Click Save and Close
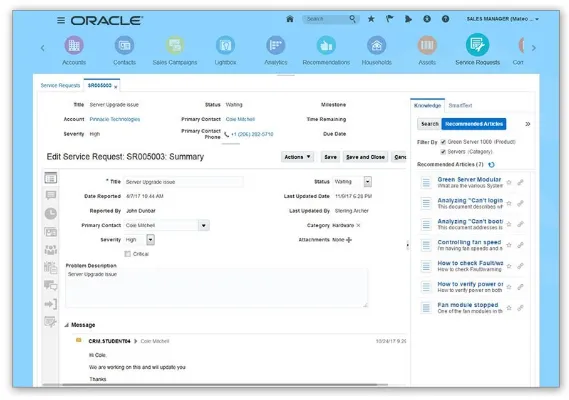The image size is (569, 400). (x=365, y=157)
